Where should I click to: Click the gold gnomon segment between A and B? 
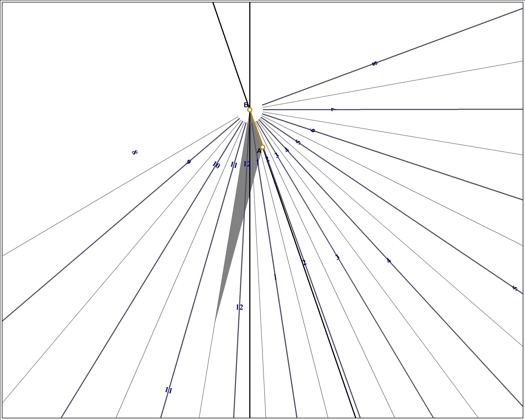(256, 129)
